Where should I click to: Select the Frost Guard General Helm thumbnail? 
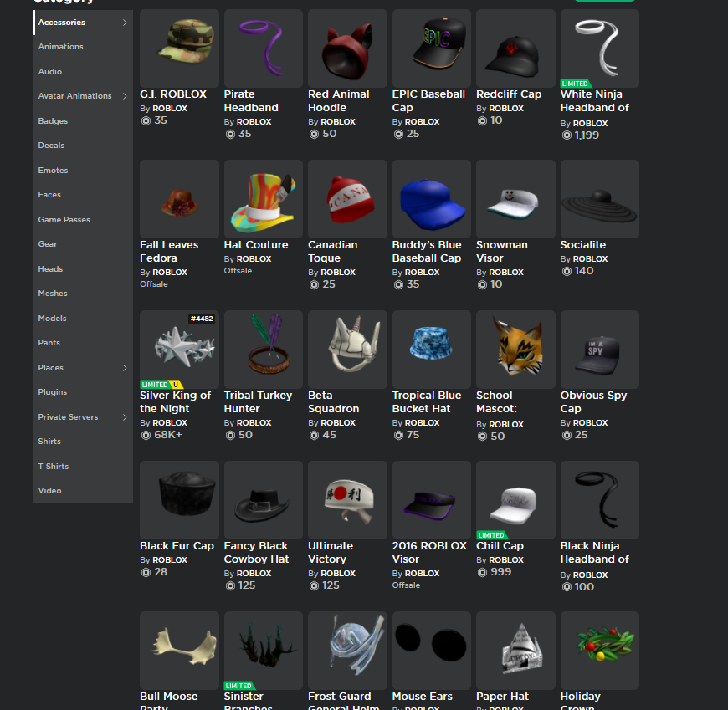click(x=347, y=650)
